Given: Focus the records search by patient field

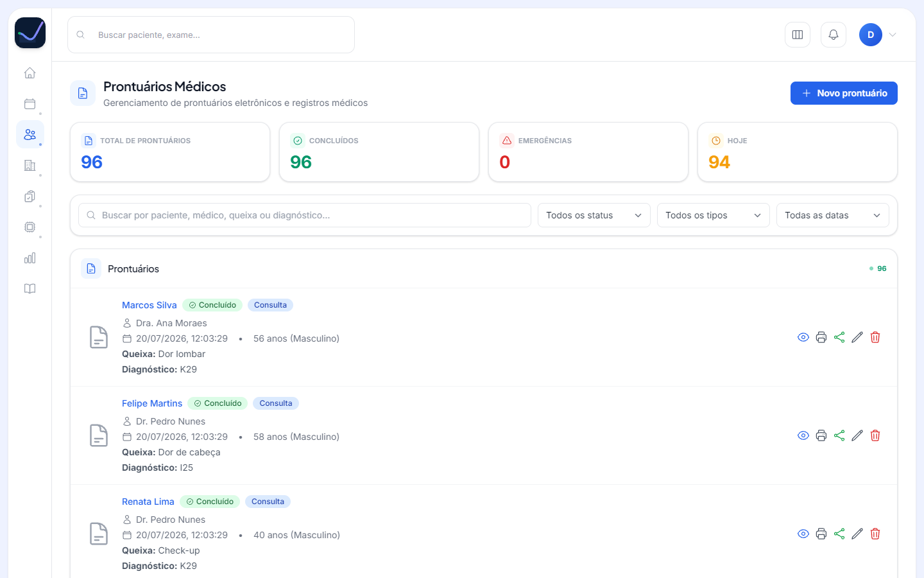Looking at the screenshot, I should pyautogui.click(x=305, y=215).
